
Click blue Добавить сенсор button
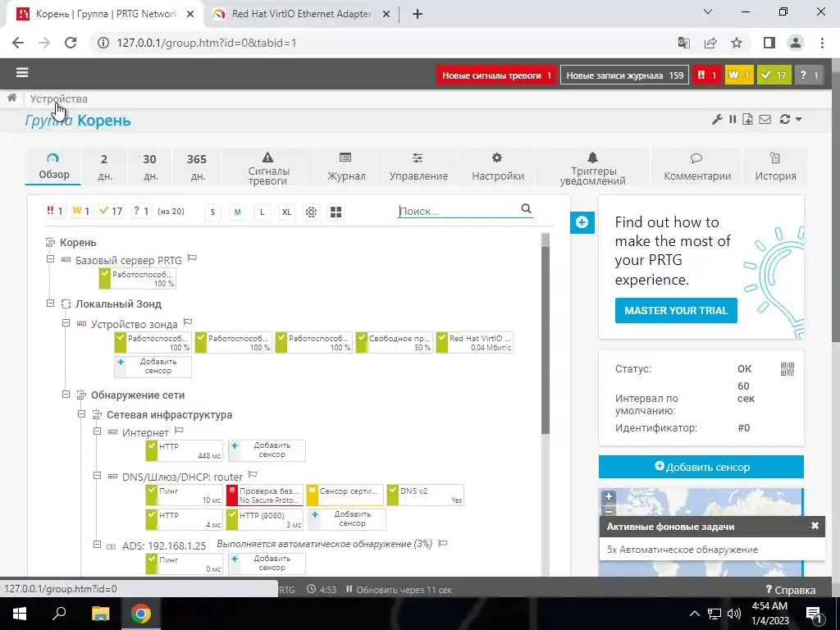click(x=701, y=467)
